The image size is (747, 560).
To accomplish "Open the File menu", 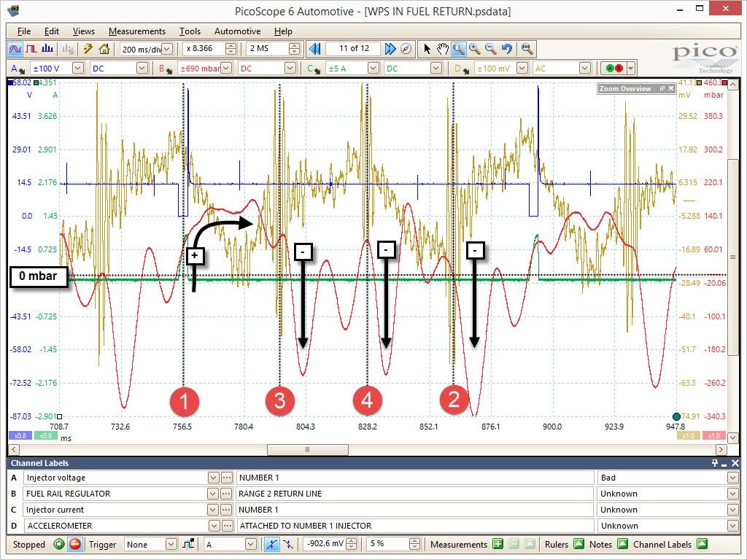I will (24, 31).
